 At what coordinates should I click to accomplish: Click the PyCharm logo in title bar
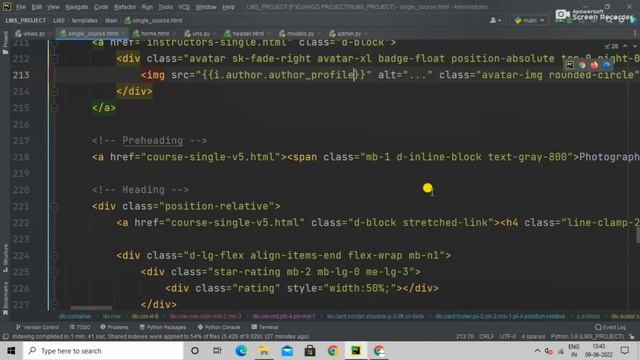click(x=7, y=7)
